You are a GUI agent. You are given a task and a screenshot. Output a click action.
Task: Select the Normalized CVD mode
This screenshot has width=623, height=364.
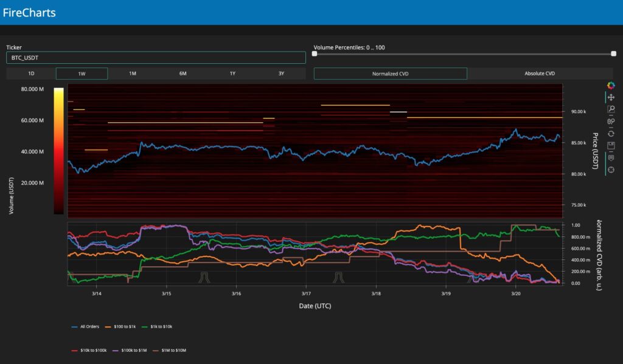tap(390, 73)
